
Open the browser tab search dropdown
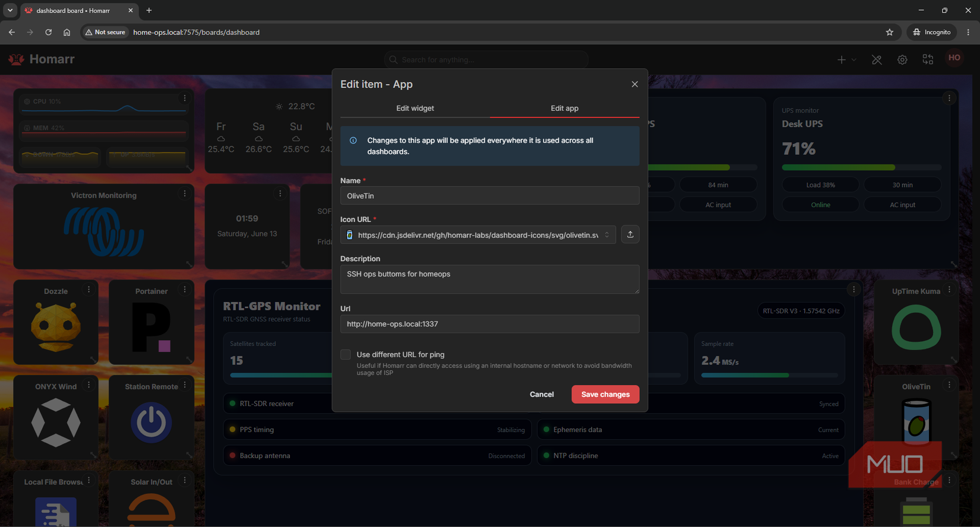pos(10,10)
